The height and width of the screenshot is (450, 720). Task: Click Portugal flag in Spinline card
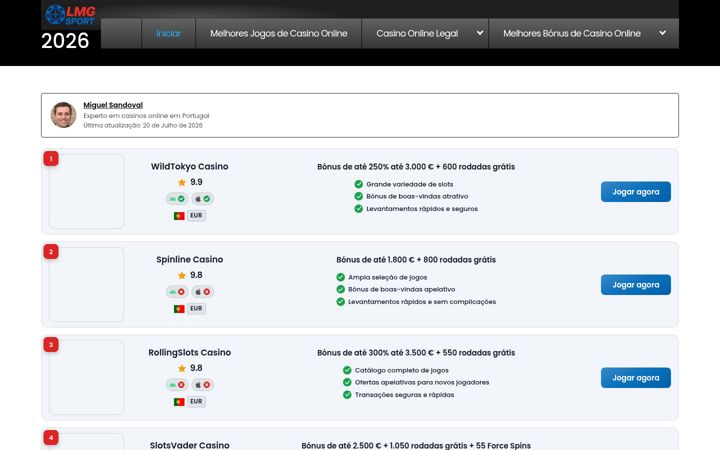(179, 309)
